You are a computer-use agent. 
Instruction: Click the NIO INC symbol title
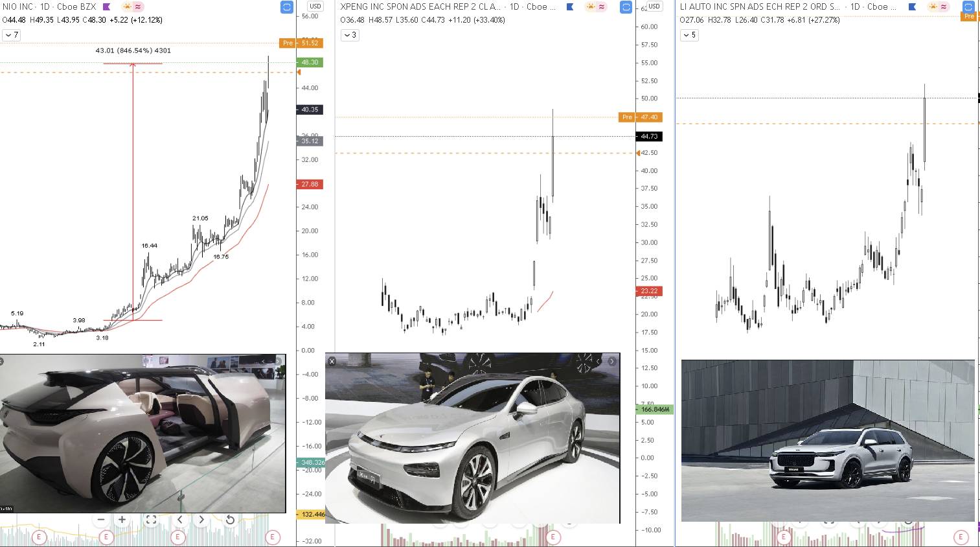coord(17,6)
